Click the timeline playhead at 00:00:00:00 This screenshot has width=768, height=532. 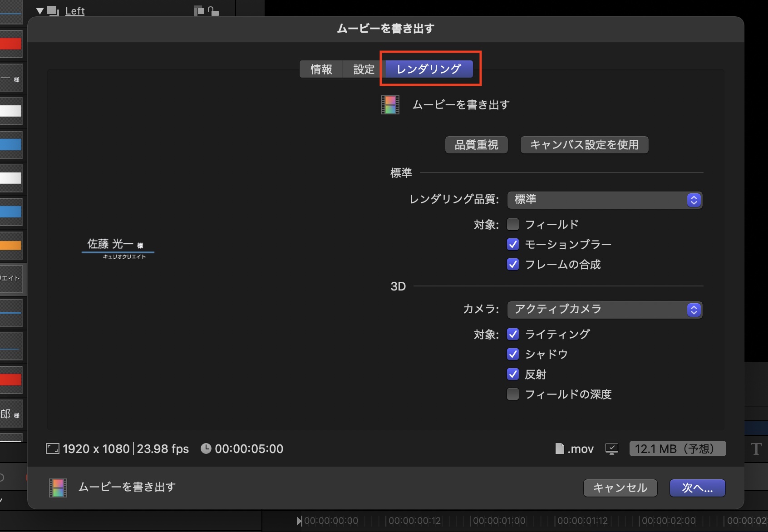pyautogui.click(x=299, y=521)
